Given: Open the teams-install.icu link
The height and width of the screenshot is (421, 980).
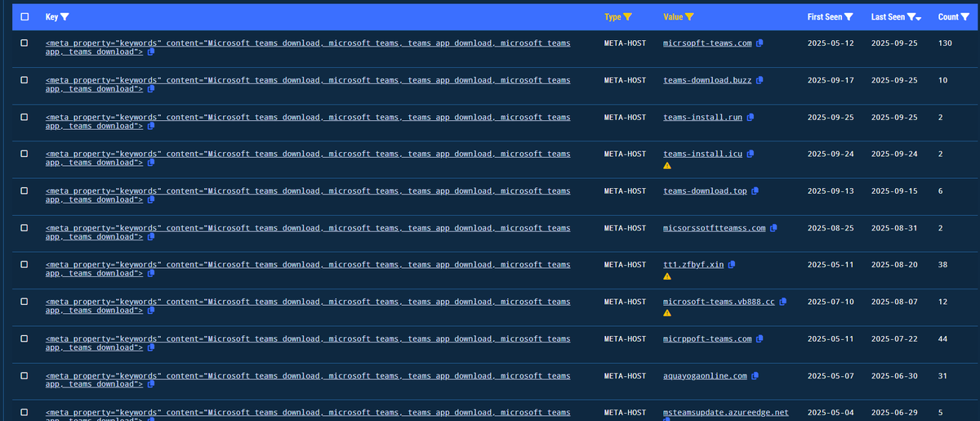Looking at the screenshot, I should [702, 154].
